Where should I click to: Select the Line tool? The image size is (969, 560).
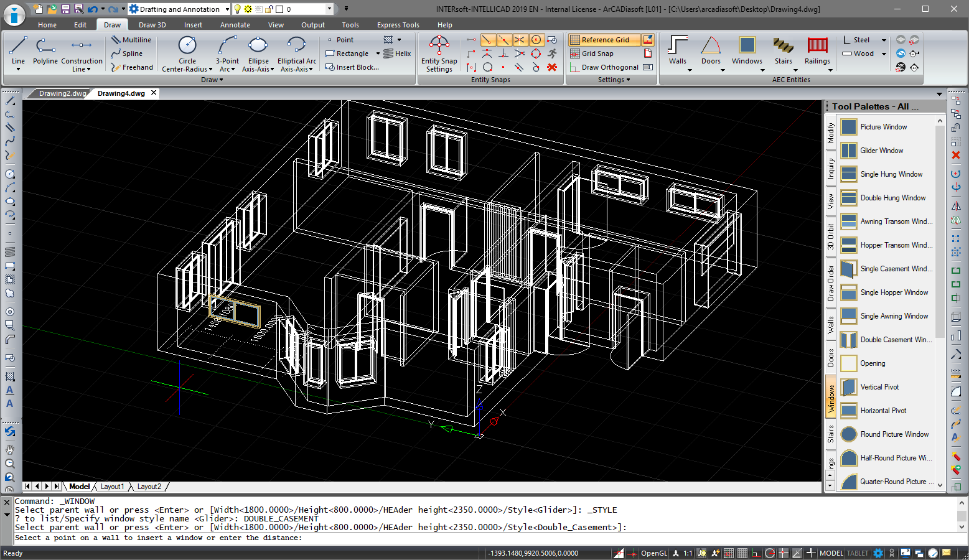18,52
